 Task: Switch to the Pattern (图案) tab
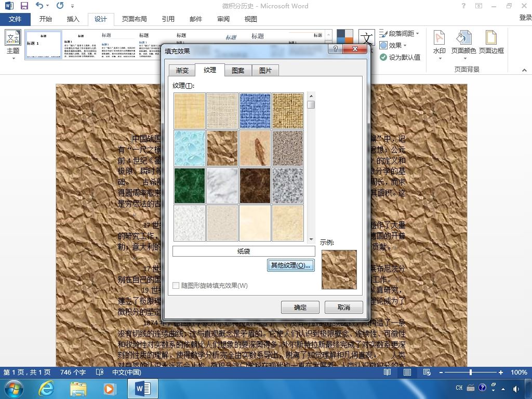[x=238, y=70]
